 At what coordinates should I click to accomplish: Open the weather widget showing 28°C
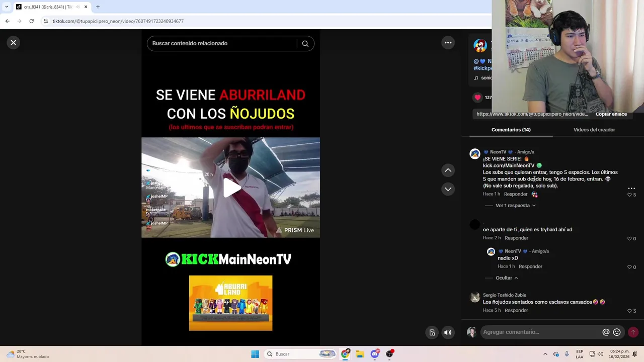[x=28, y=354]
